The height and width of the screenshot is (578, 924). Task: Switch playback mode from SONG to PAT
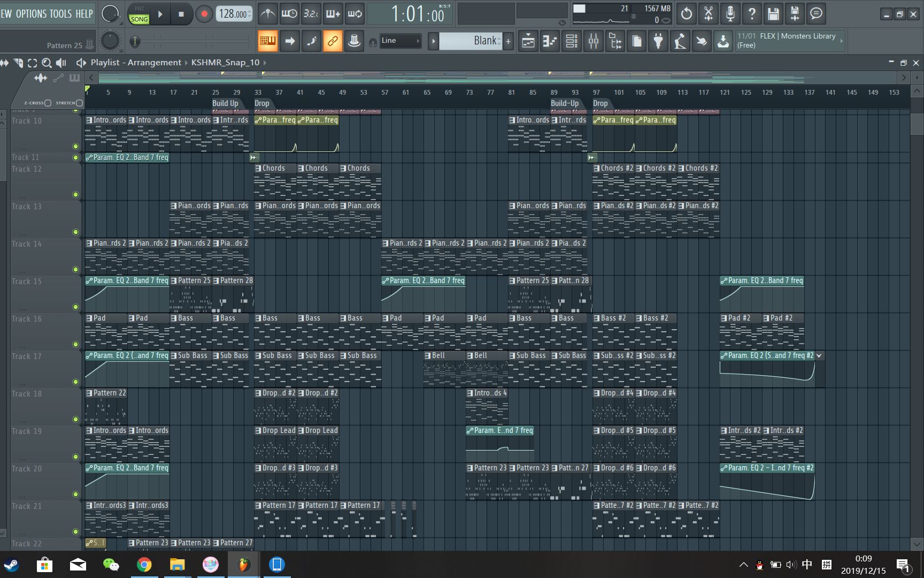(139, 9)
